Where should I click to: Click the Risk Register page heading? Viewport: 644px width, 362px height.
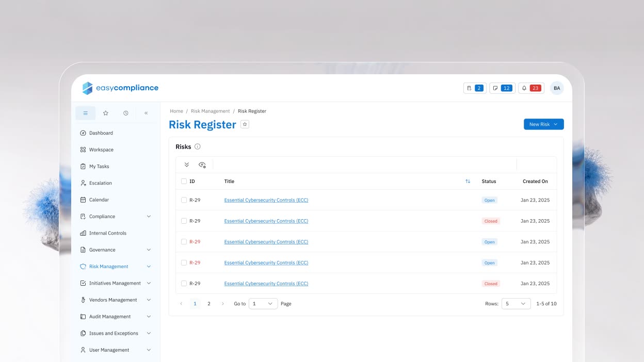click(x=202, y=124)
